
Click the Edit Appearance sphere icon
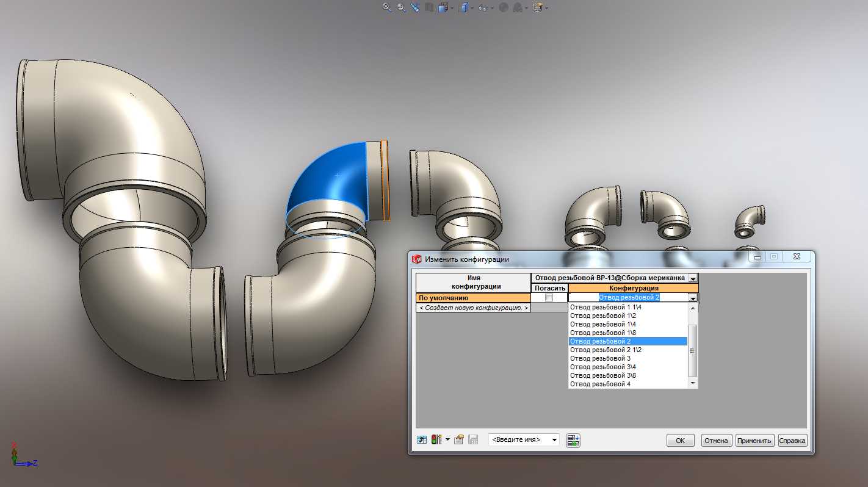503,7
